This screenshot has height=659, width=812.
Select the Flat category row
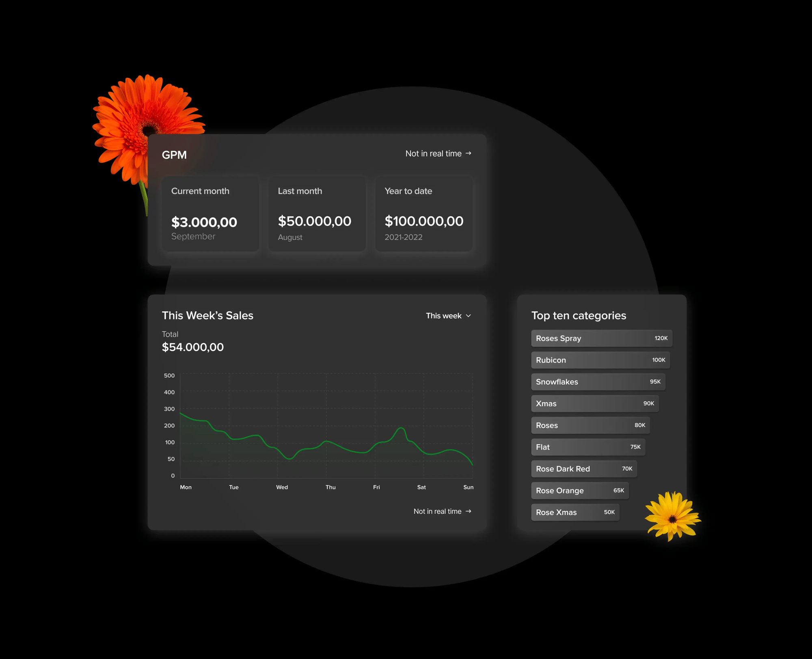pyautogui.click(x=587, y=447)
